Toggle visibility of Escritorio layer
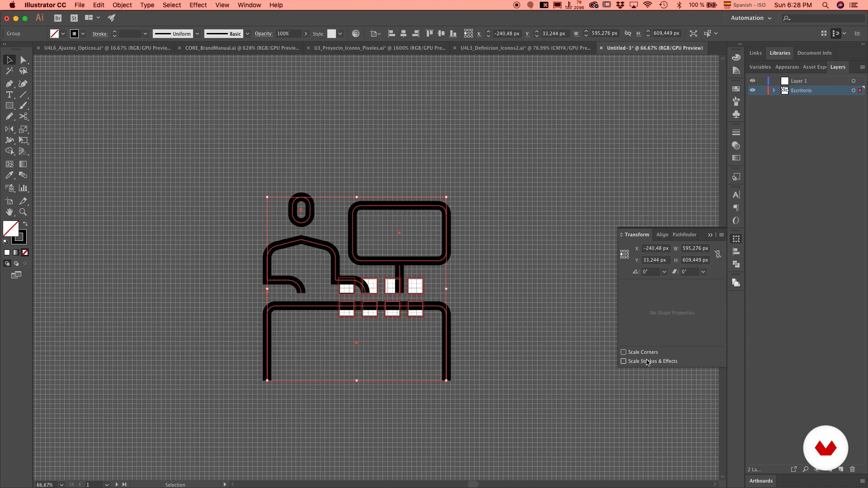 [x=752, y=90]
